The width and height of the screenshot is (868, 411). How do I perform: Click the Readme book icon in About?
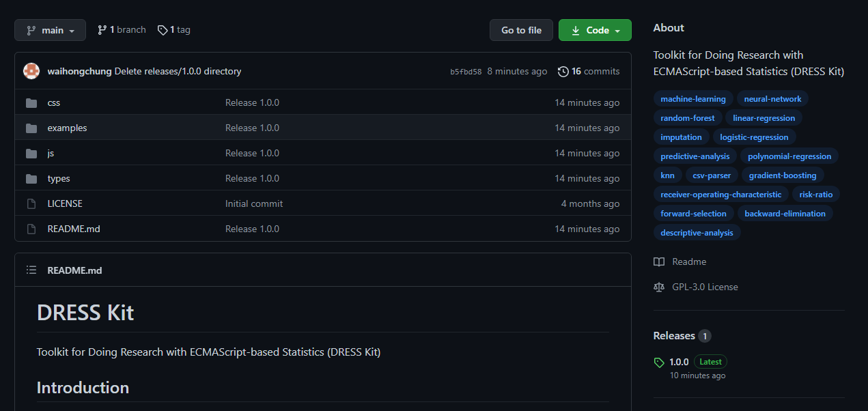click(x=659, y=262)
